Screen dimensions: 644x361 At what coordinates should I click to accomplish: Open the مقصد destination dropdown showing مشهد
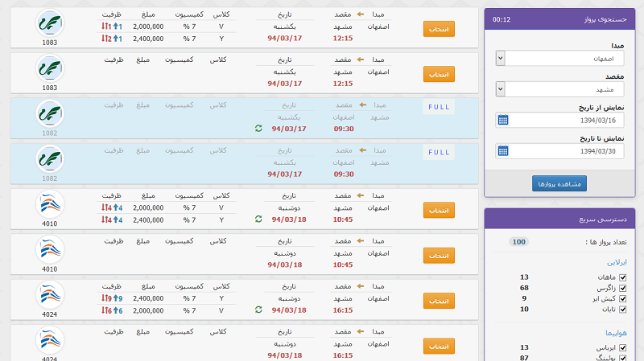559,89
